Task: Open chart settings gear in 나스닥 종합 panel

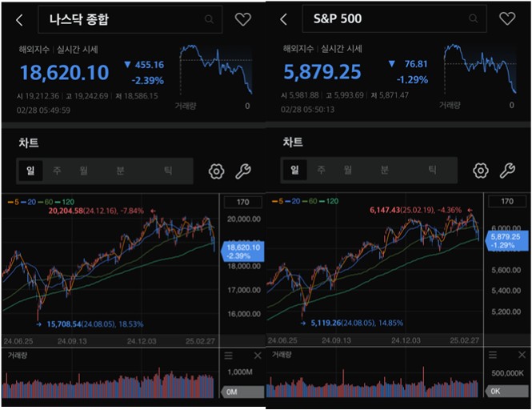Action: pos(216,171)
